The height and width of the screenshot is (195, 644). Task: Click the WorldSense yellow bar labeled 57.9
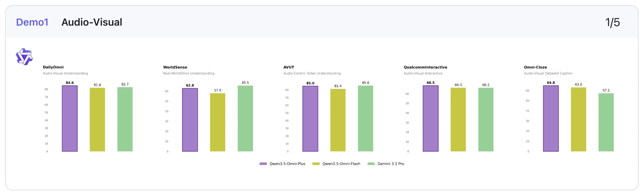point(218,122)
